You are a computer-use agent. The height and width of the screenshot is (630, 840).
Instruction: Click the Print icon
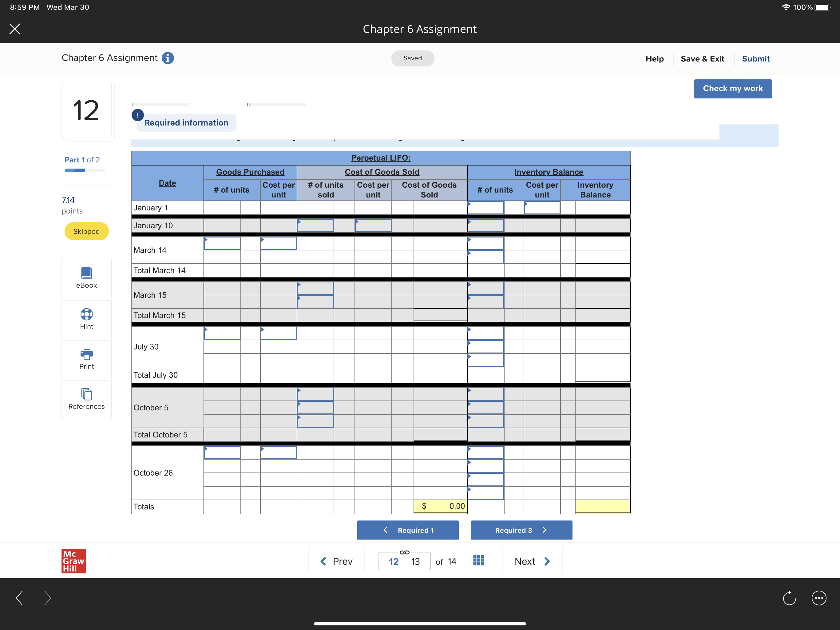pyautogui.click(x=86, y=354)
